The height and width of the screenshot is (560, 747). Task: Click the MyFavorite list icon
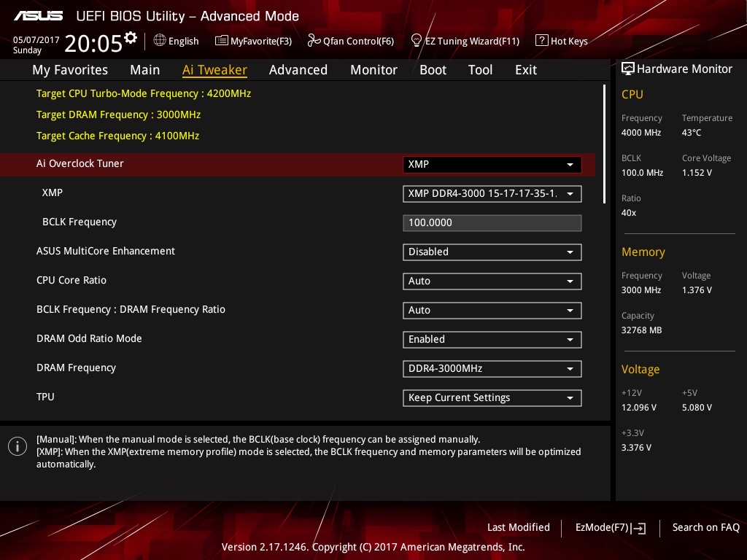click(222, 41)
